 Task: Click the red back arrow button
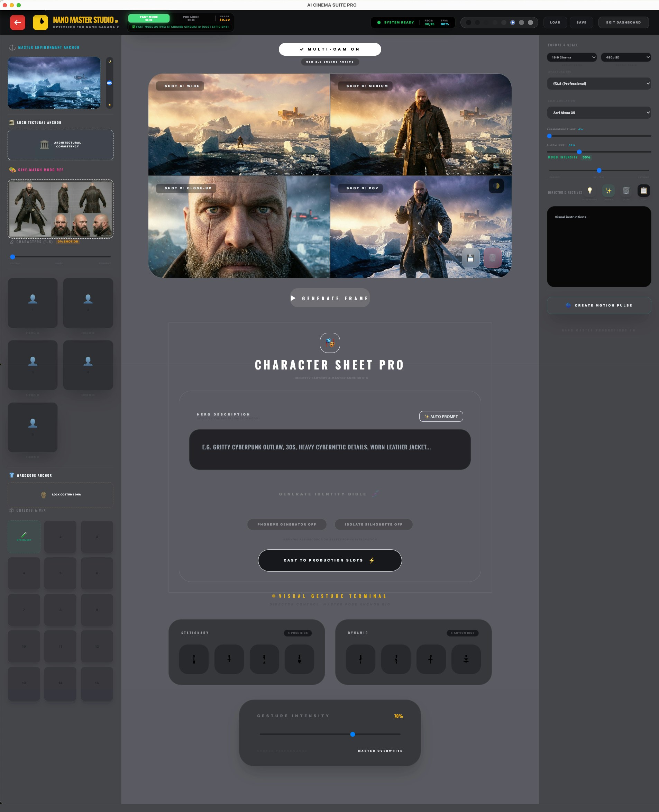(x=17, y=22)
